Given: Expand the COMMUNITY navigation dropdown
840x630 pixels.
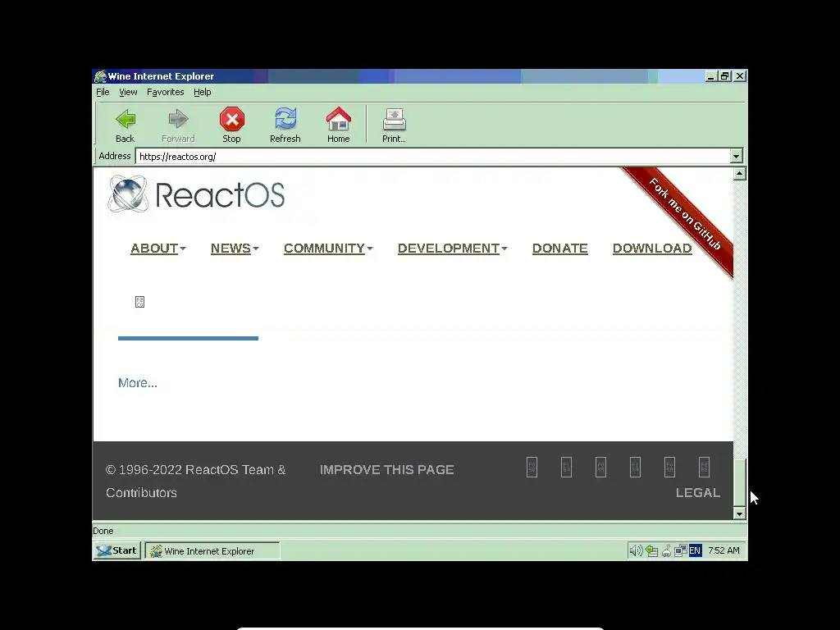Looking at the screenshot, I should tap(328, 248).
